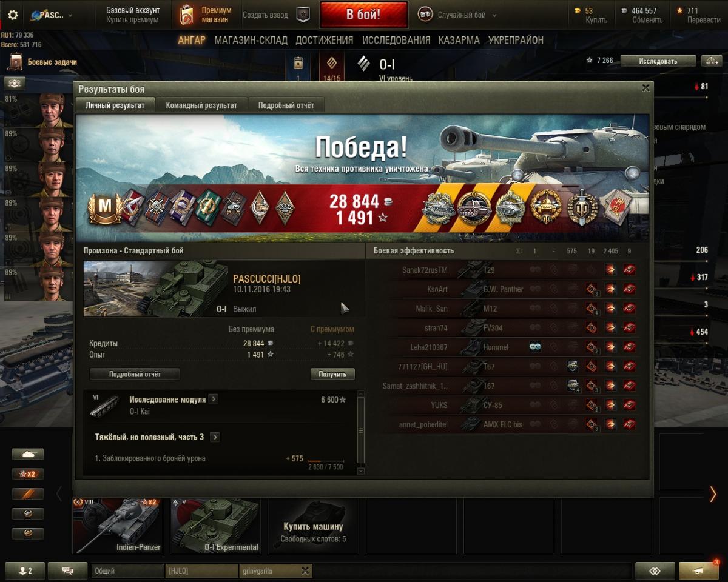Click the red В бой! button
This screenshot has height=582, width=728.
tap(363, 15)
